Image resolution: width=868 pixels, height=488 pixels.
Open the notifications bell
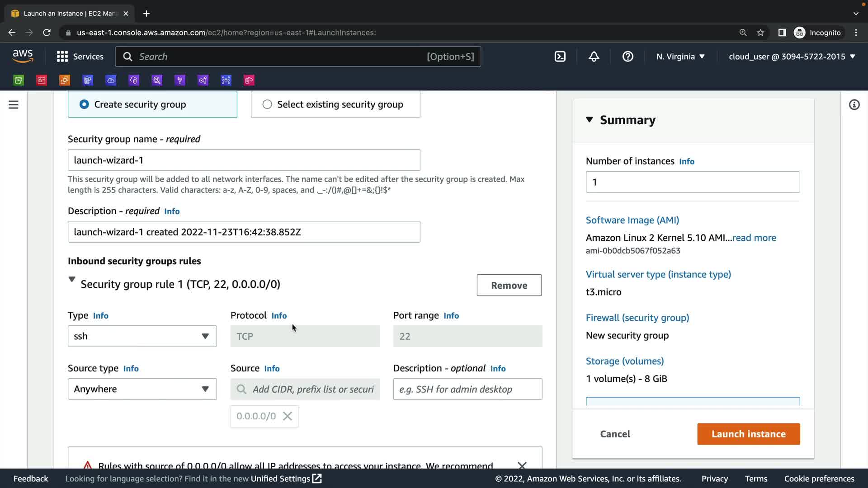pos(594,56)
